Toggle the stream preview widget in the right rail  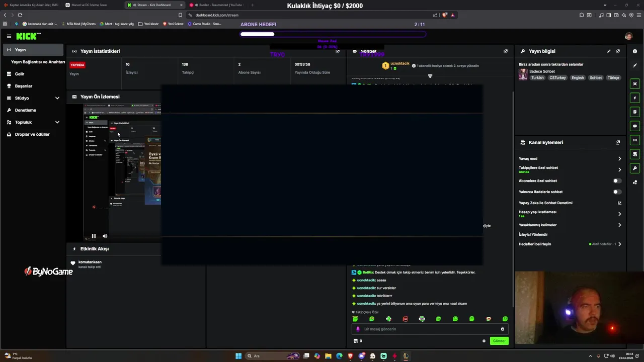635,83
